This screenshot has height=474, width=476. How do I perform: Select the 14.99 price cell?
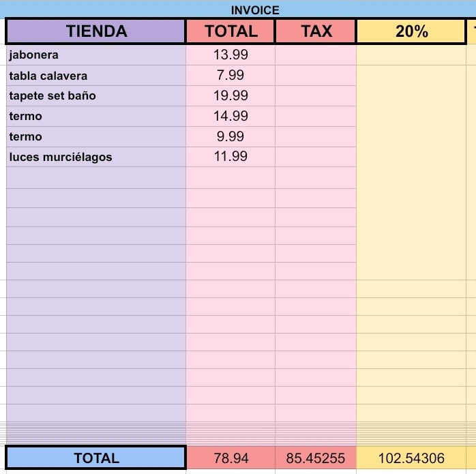(x=230, y=117)
